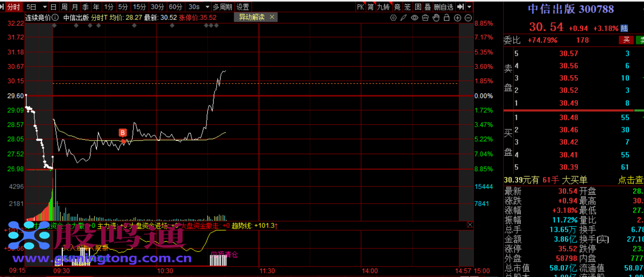This screenshot has width=644, height=277.
Task: Open the toolbar overflow dropdown arrow
Action: (x=469, y=7)
